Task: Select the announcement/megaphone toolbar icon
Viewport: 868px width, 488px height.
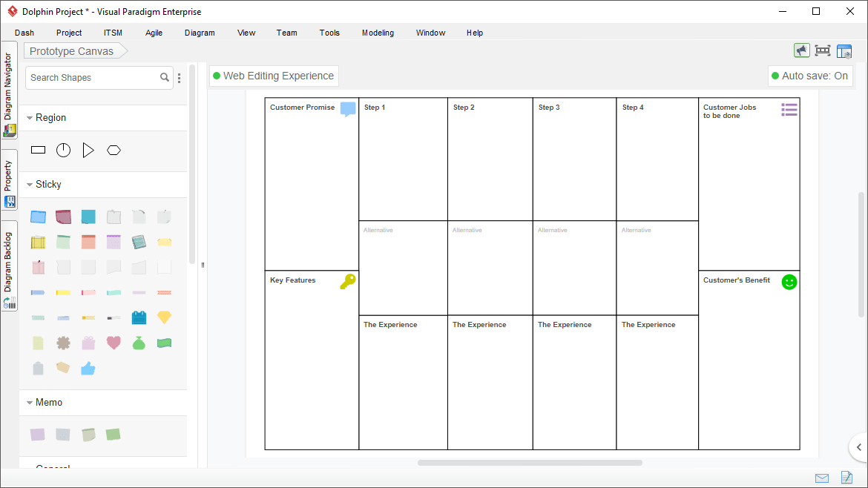Action: (x=802, y=50)
